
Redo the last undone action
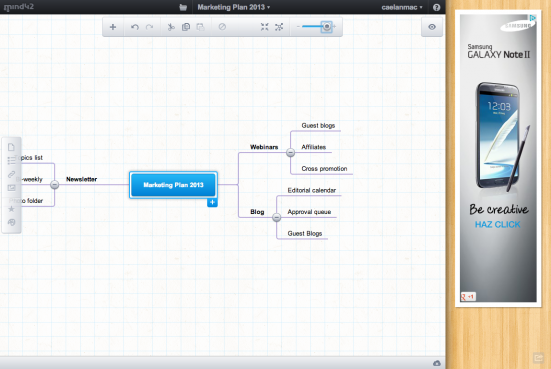149,27
